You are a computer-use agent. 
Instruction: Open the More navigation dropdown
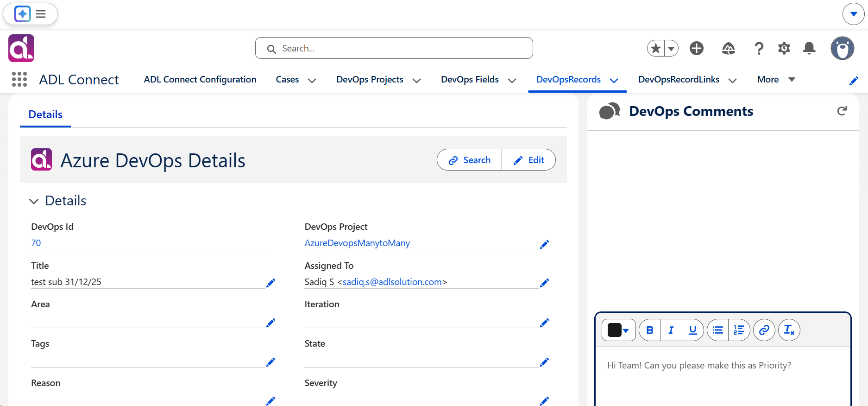pyautogui.click(x=776, y=79)
